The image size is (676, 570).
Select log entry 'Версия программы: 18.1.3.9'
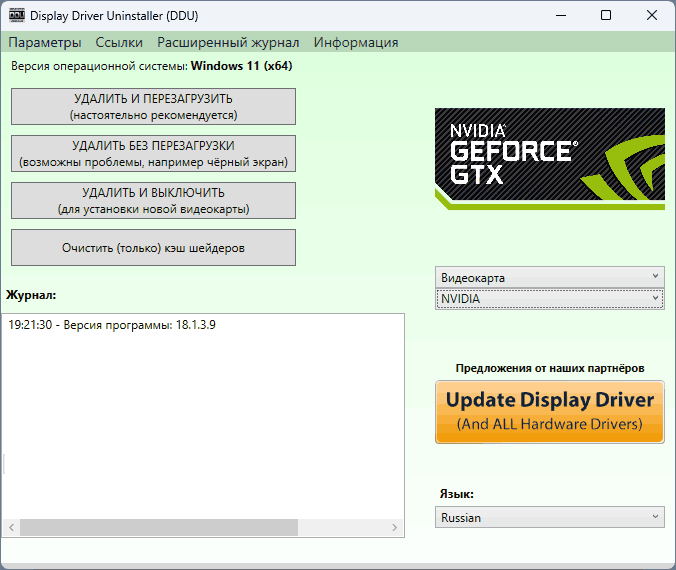(x=112, y=325)
